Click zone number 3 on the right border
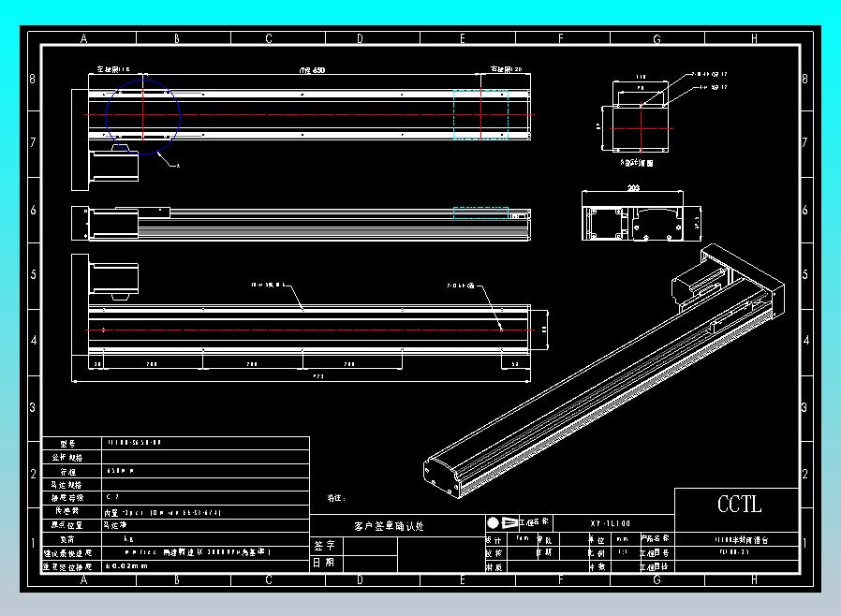 pos(804,407)
